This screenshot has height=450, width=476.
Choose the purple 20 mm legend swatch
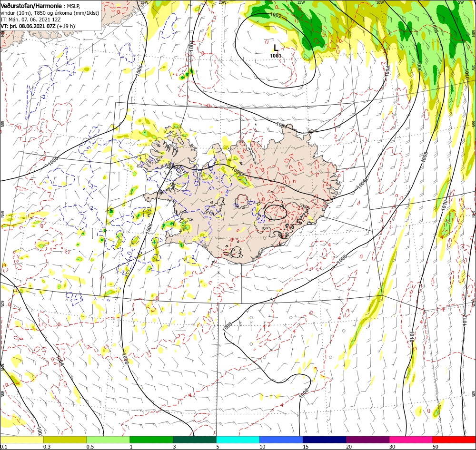click(367, 440)
